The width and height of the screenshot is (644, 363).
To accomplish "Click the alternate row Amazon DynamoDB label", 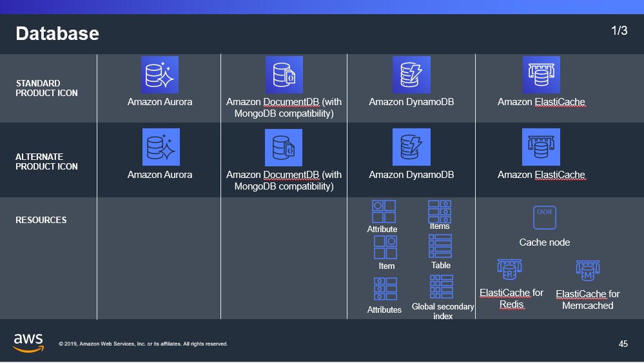I will coord(411,175).
